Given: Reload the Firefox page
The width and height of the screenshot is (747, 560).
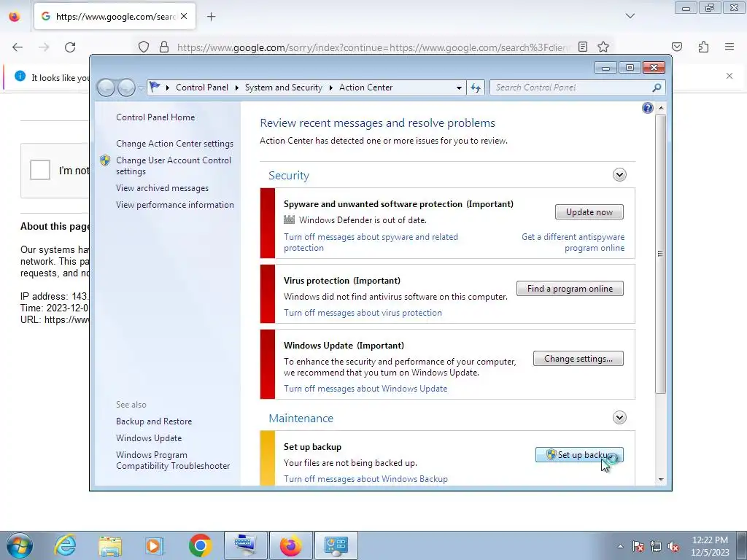Looking at the screenshot, I should click(70, 47).
